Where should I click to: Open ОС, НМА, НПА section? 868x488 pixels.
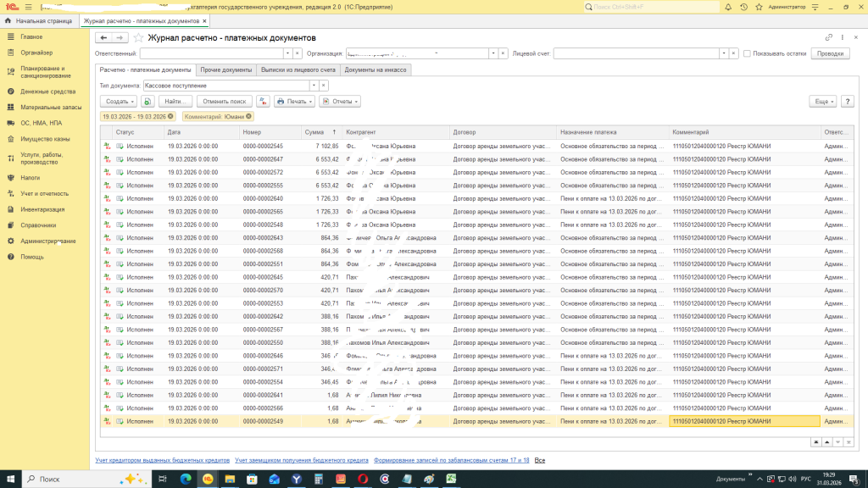point(41,123)
